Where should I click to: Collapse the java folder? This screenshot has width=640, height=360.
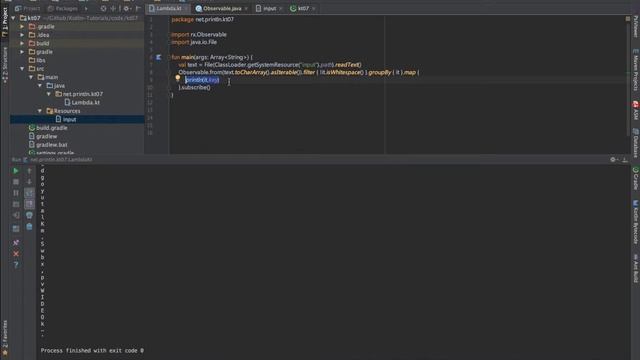click(x=40, y=86)
